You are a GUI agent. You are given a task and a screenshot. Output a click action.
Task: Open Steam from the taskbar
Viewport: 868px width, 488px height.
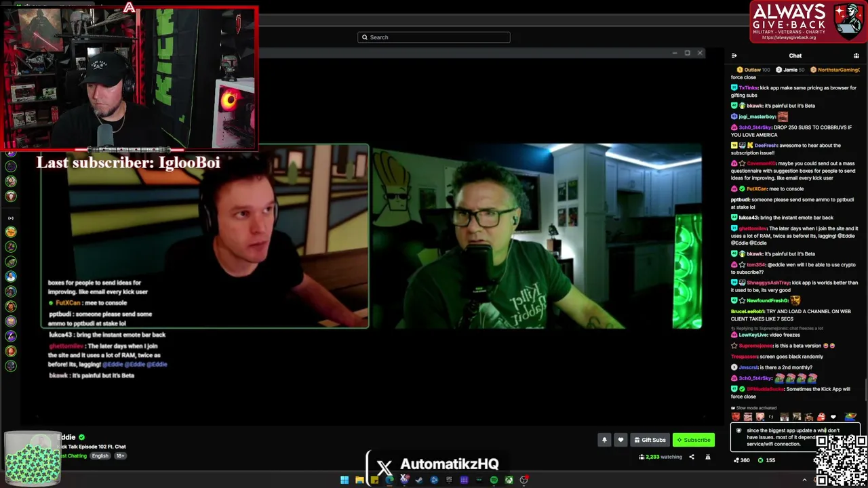(x=419, y=480)
